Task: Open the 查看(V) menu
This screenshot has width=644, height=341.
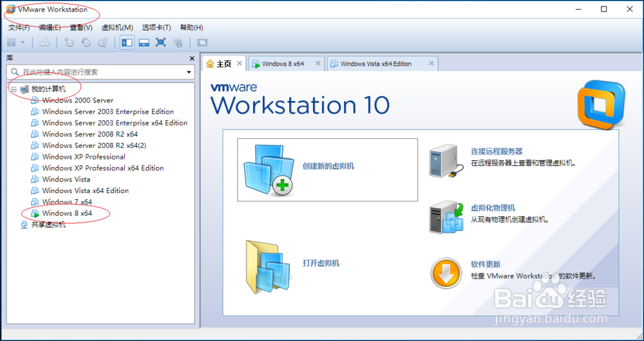Action: click(x=81, y=28)
